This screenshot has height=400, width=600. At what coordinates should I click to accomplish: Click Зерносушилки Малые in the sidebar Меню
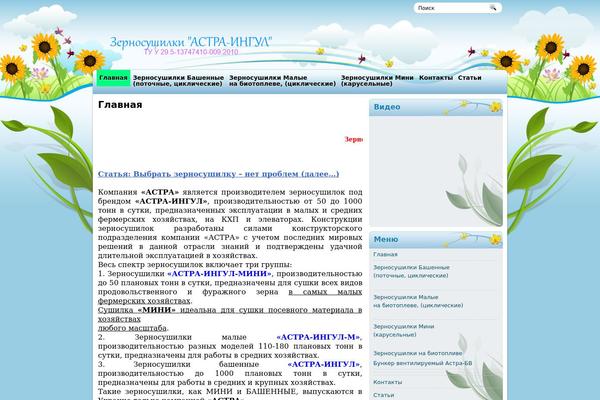pos(418,301)
